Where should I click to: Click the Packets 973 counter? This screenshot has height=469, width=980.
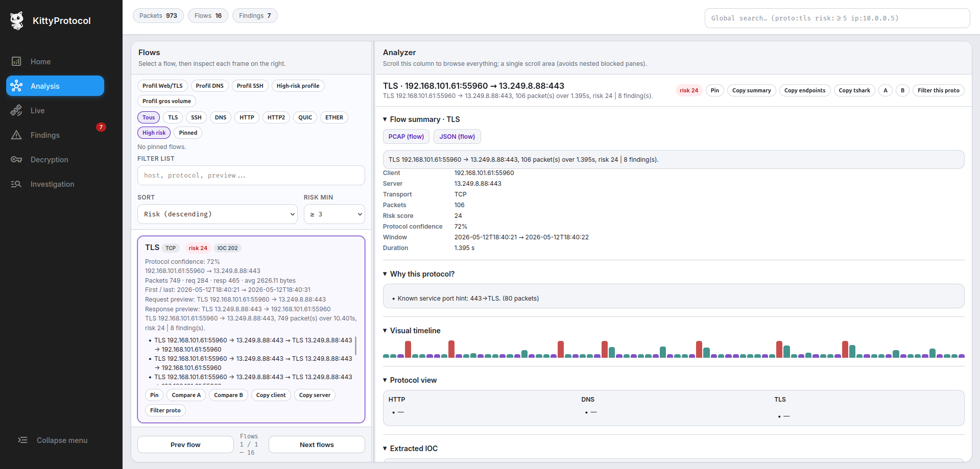click(x=158, y=16)
